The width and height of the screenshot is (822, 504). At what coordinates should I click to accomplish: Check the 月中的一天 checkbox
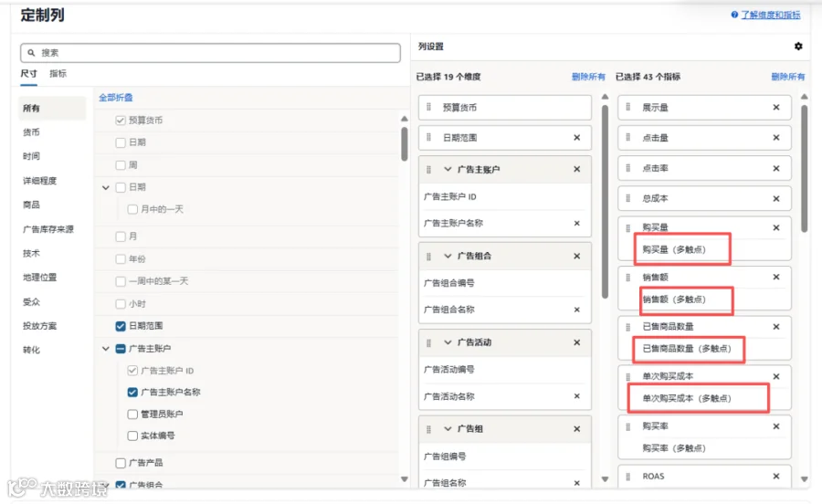(x=132, y=209)
